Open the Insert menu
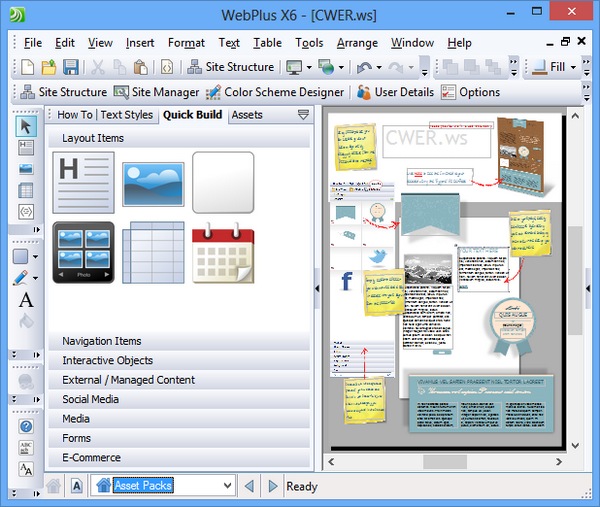This screenshot has width=600, height=507. 140,43
